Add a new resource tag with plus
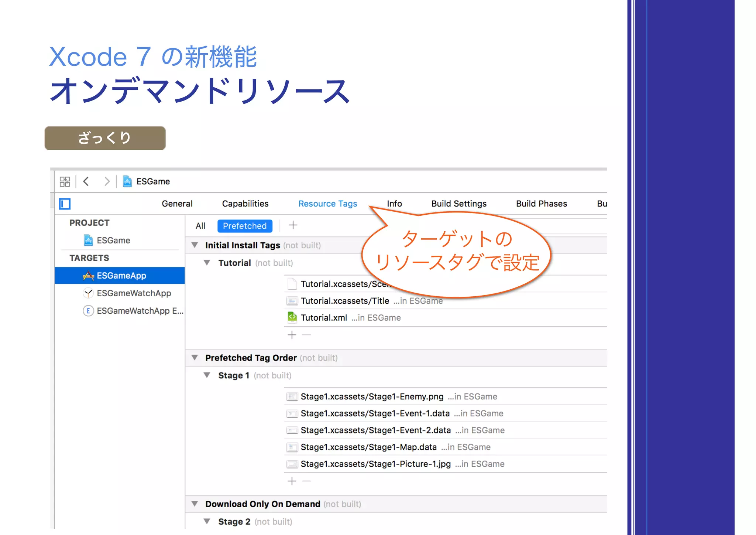Image resolution: width=756 pixels, height=535 pixels. pos(293,225)
